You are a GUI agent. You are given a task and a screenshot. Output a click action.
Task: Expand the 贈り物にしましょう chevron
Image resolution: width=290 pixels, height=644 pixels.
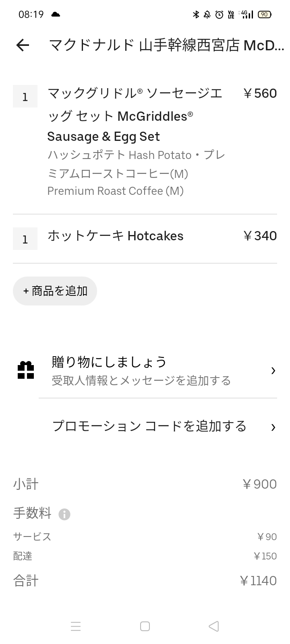click(273, 371)
